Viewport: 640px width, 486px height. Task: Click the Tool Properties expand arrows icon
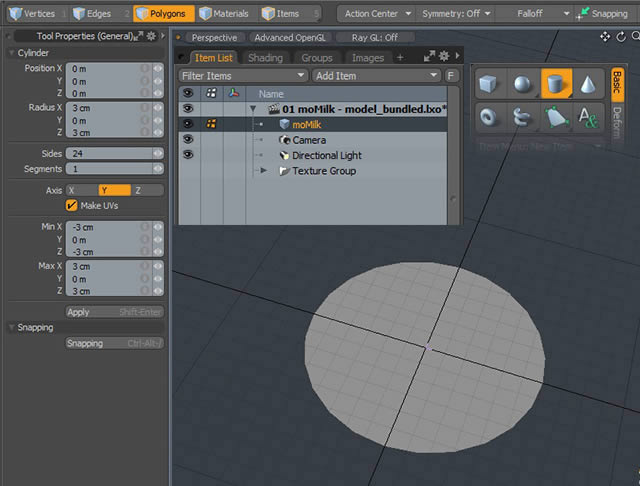coord(139,36)
